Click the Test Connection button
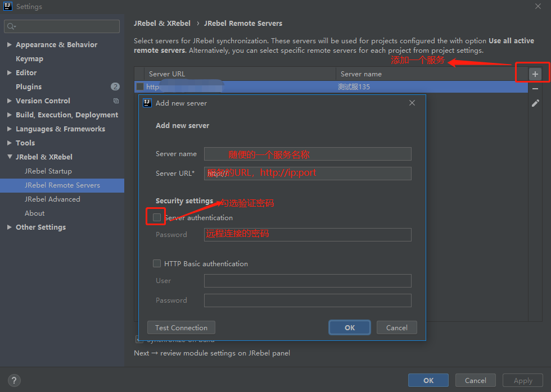This screenshot has height=392, width=551. [181, 327]
